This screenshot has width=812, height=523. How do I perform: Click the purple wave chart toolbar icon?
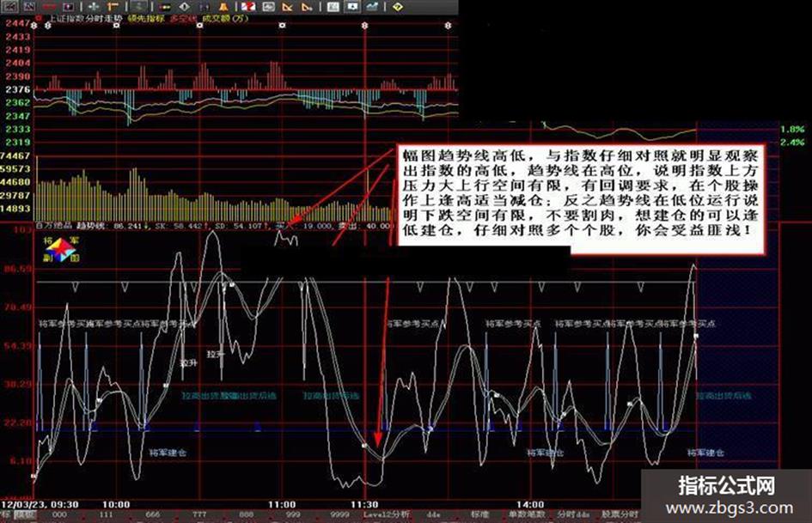point(29,7)
